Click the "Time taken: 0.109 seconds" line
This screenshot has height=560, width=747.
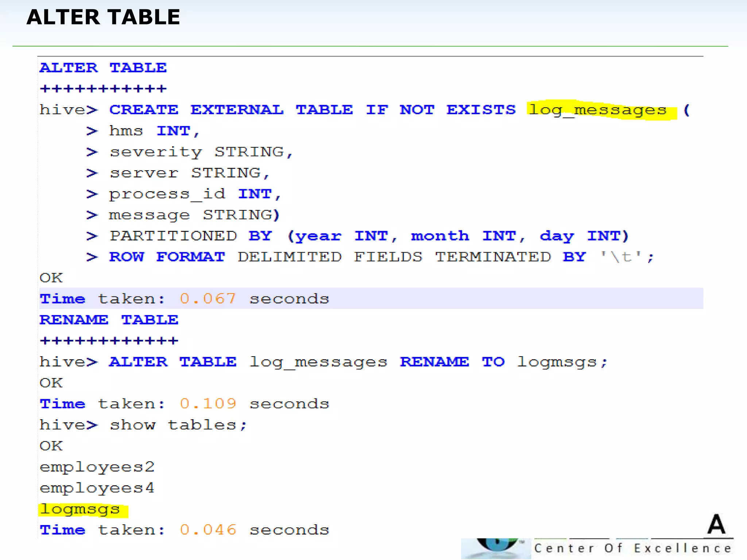point(185,404)
